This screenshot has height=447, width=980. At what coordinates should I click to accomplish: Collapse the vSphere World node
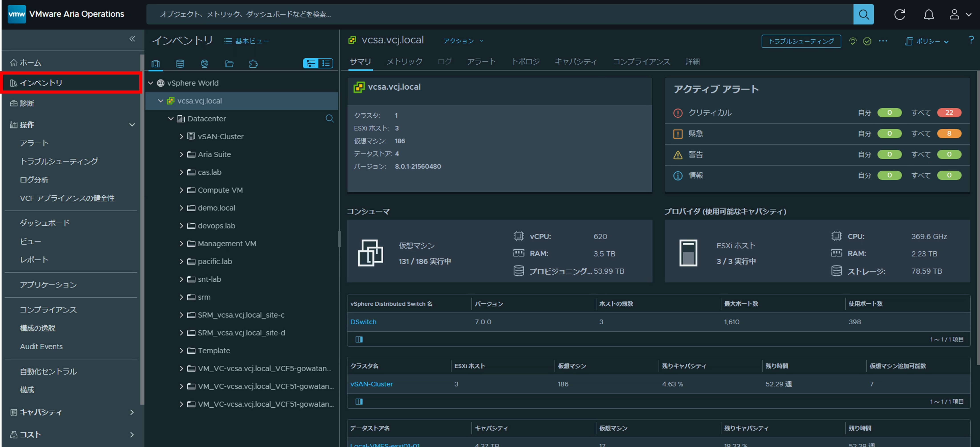point(151,83)
